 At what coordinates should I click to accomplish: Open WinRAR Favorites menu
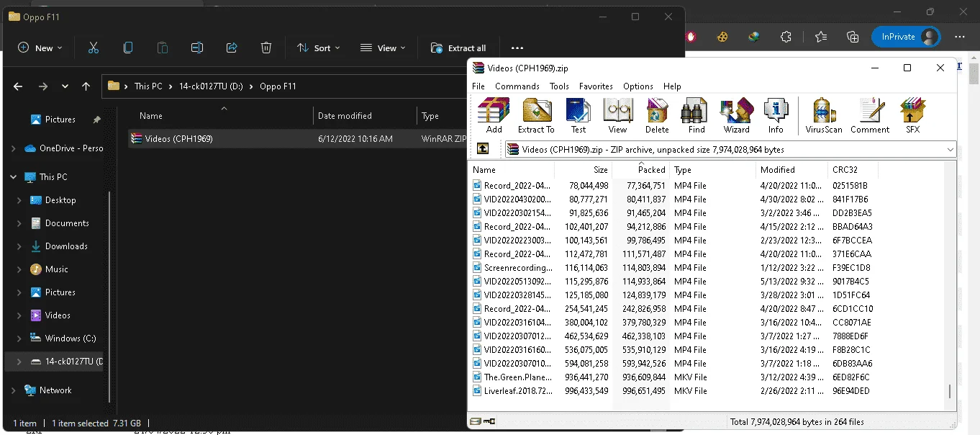coord(596,86)
